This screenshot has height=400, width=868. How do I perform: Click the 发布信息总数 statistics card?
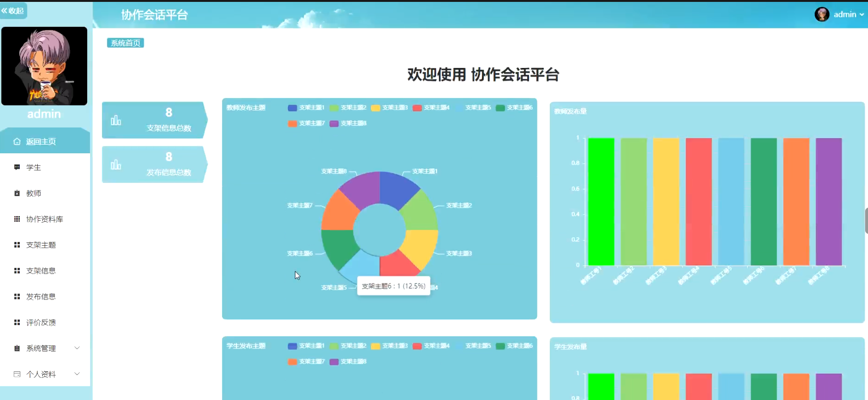155,165
